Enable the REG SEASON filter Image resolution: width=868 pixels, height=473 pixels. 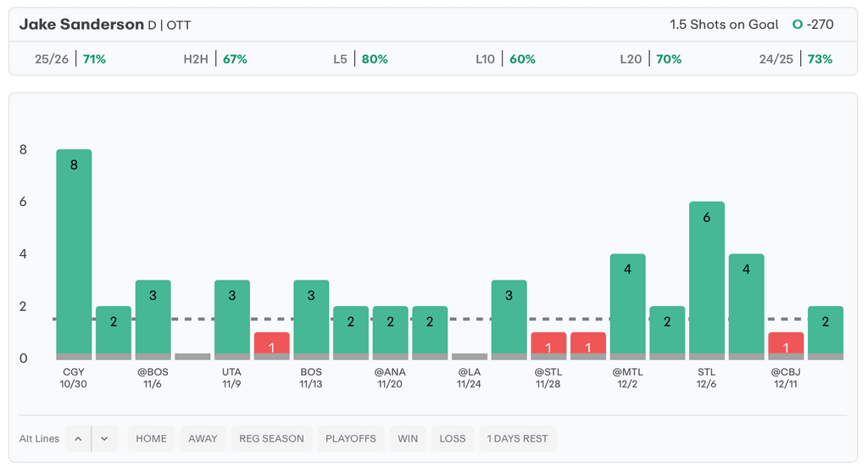pos(271,438)
